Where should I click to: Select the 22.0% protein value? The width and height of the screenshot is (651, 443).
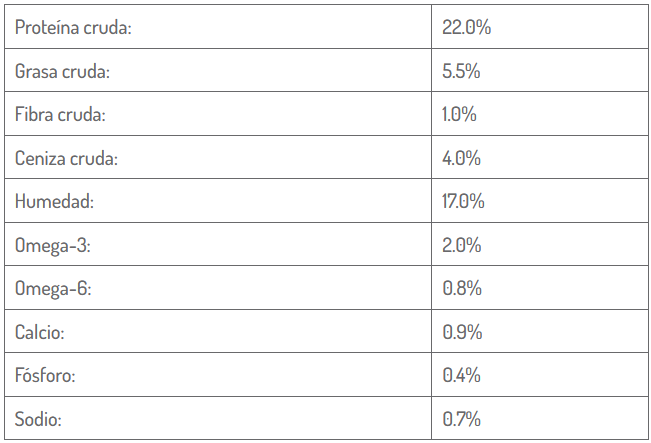[x=466, y=28]
